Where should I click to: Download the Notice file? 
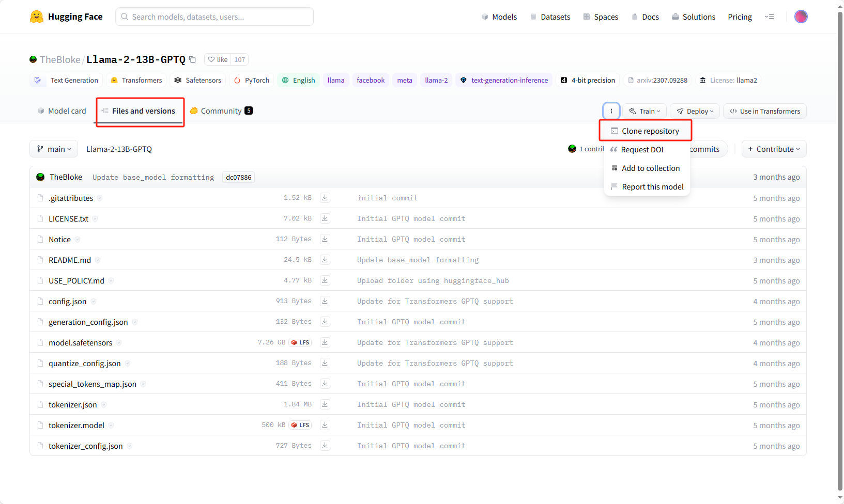pyautogui.click(x=325, y=239)
